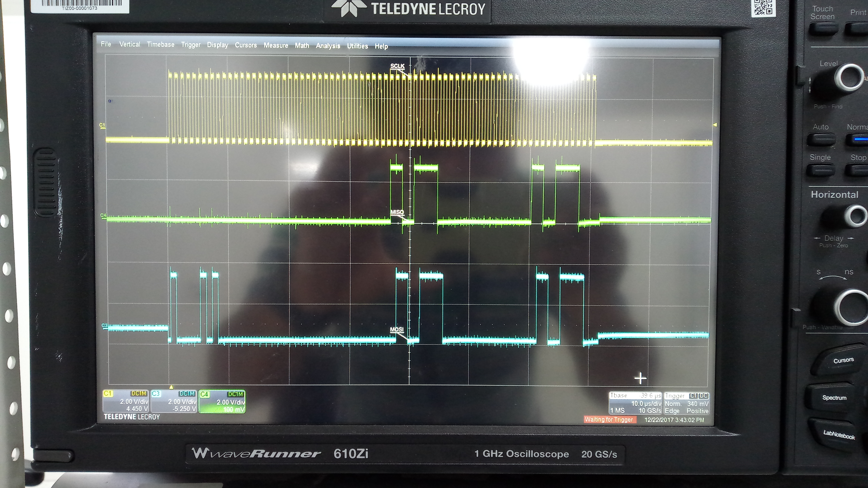Open the Measure menu
Image resolution: width=868 pixels, height=488 pixels.
276,45
